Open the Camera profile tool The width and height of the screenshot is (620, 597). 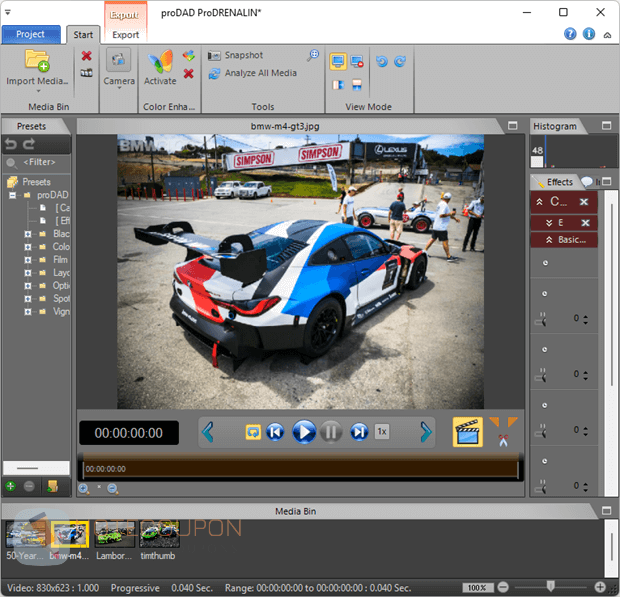coord(119,60)
